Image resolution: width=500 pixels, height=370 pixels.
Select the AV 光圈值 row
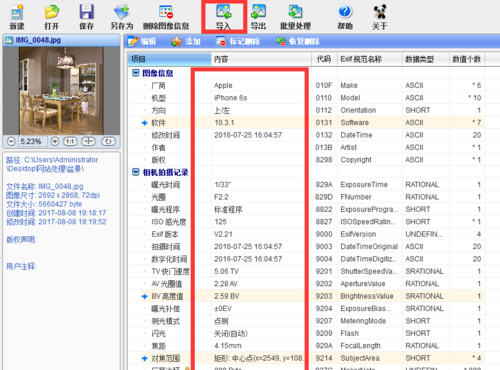[x=307, y=284]
